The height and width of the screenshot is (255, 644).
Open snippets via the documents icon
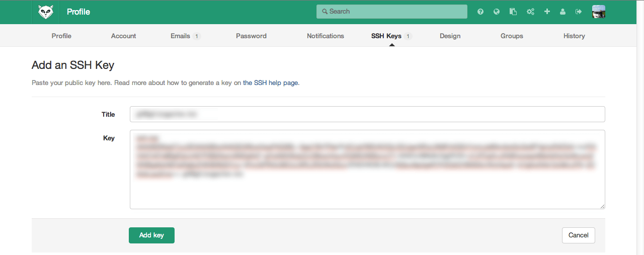(x=513, y=12)
